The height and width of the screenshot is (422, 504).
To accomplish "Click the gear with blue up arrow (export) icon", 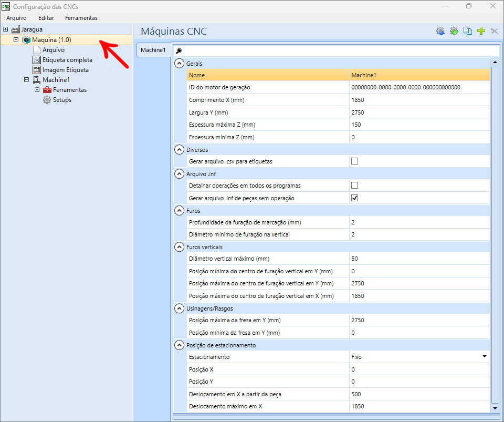I will [x=440, y=31].
